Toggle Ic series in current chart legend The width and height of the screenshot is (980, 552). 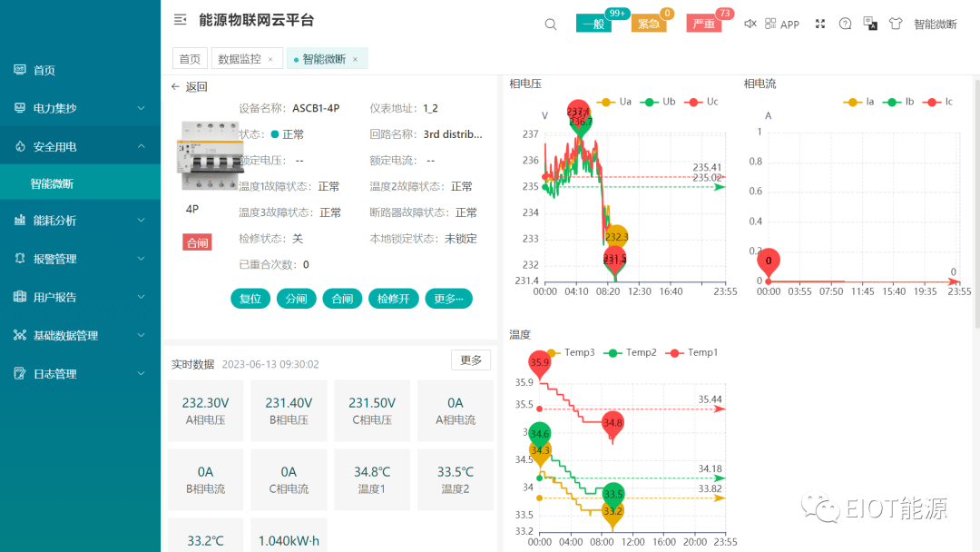click(x=940, y=102)
